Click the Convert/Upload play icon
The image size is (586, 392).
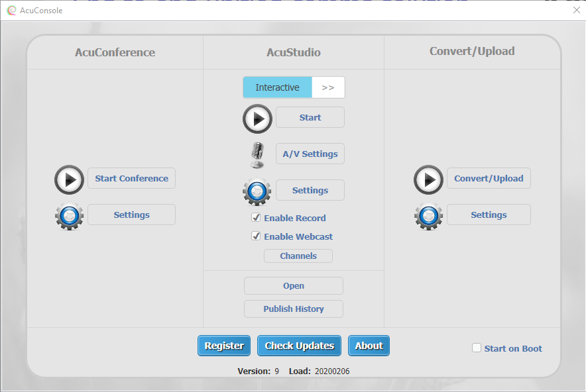(429, 179)
